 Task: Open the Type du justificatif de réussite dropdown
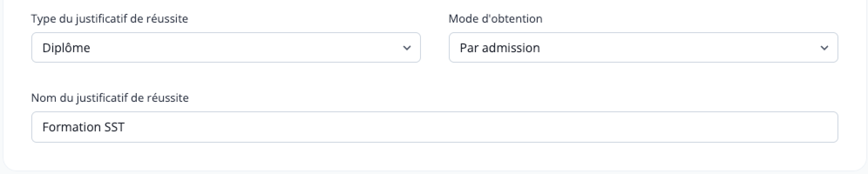(226, 47)
